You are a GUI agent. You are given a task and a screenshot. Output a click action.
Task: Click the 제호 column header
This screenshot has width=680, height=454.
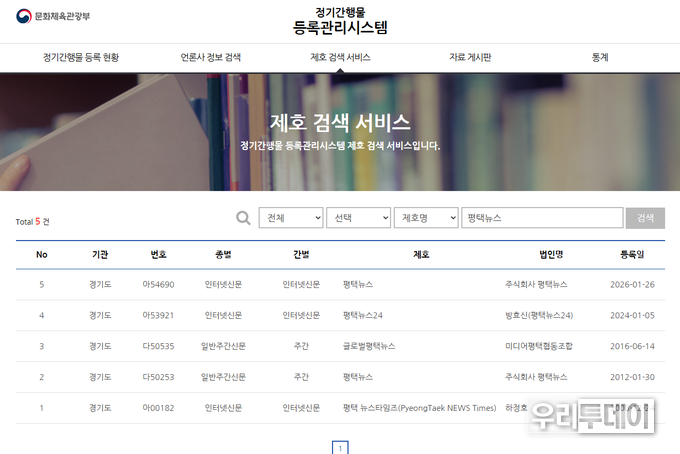(x=421, y=255)
